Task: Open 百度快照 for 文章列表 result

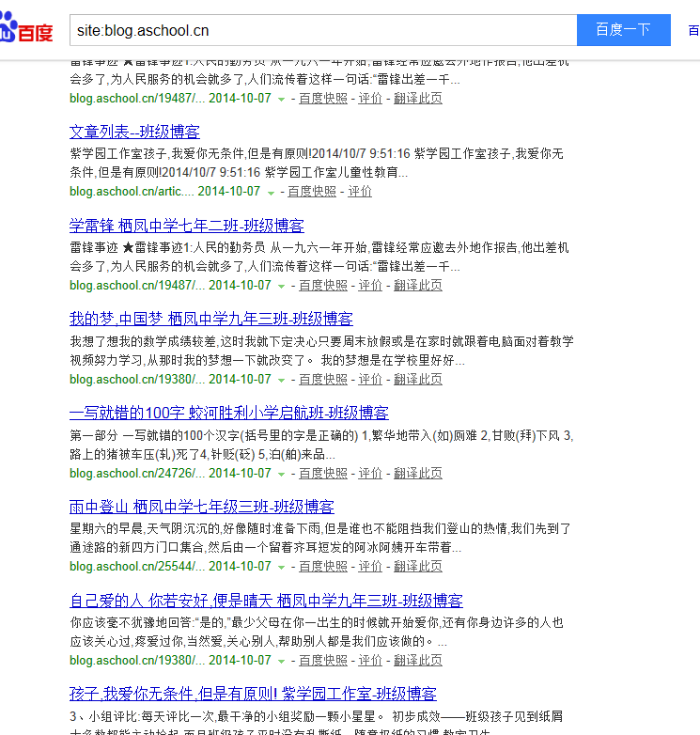Action: [312, 191]
